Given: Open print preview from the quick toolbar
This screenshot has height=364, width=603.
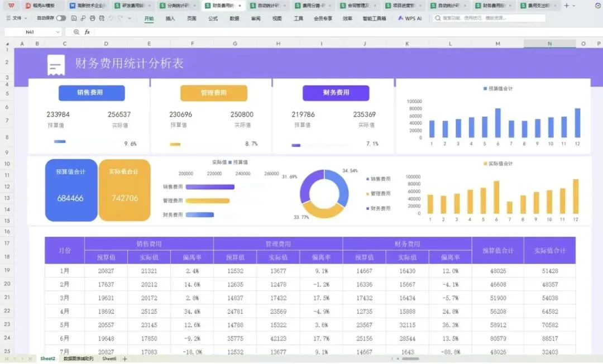Looking at the screenshot, I should [x=102, y=18].
